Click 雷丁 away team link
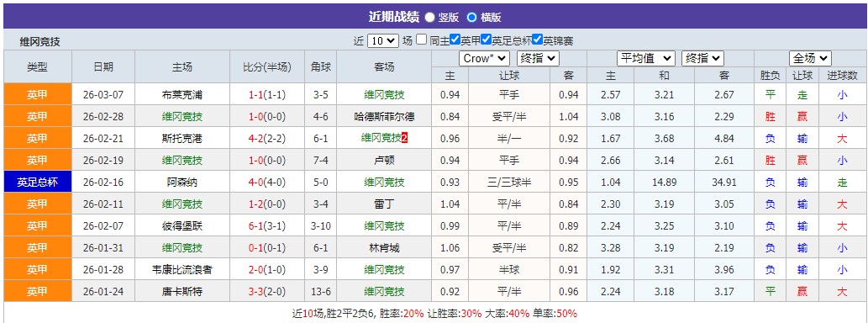868x323 pixels. 384,204
